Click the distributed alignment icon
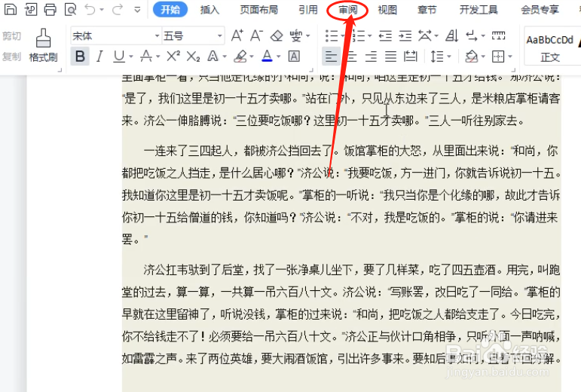 click(x=410, y=57)
